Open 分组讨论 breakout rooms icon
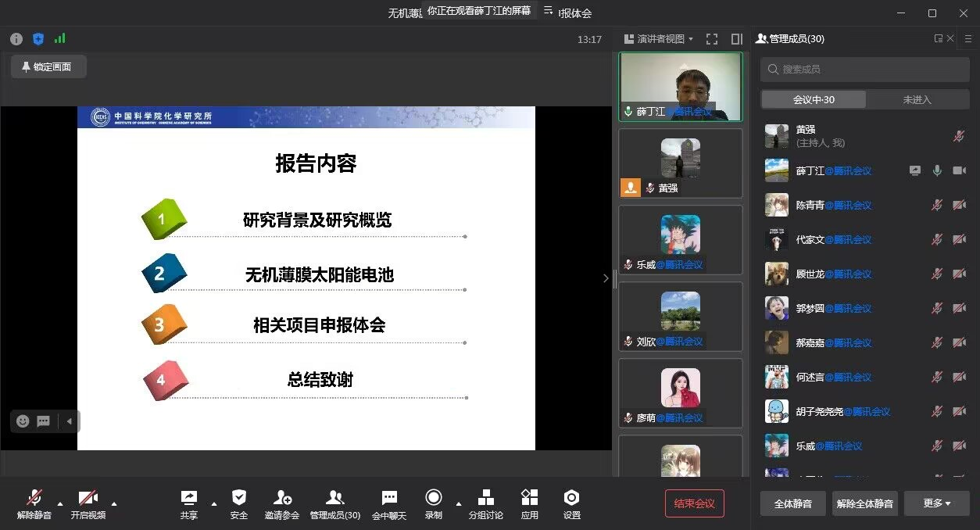This screenshot has width=980, height=530. (486, 498)
